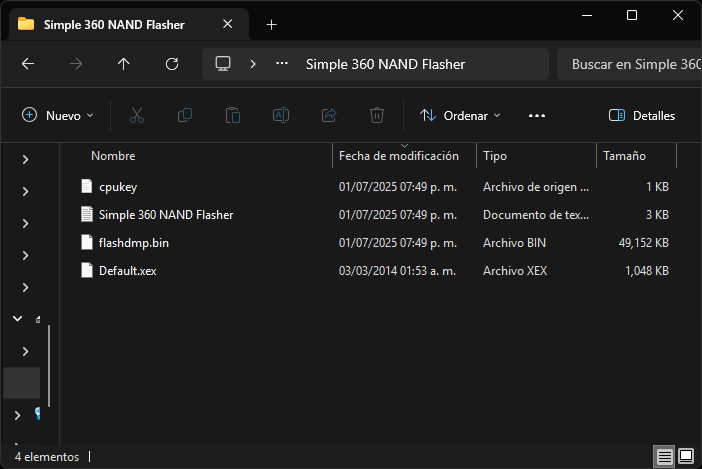
Task: Expand the fifth navigation pane tree chevron
Action: 26,287
